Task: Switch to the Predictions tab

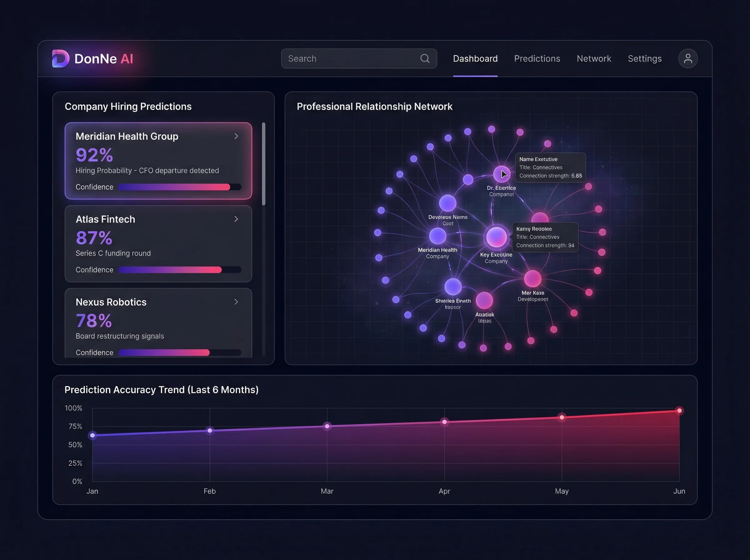Action: [537, 58]
